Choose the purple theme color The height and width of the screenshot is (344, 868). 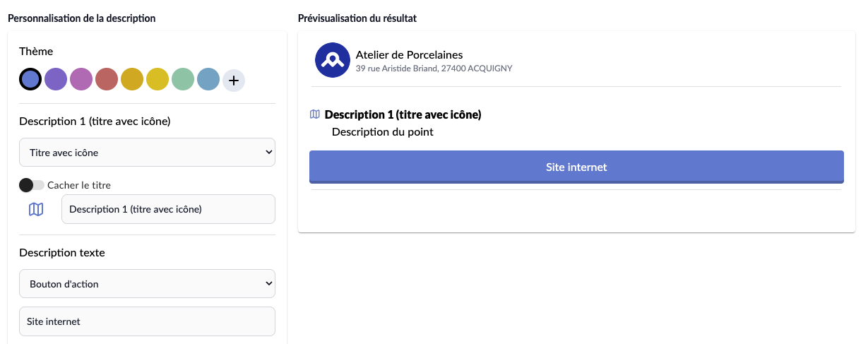point(56,80)
